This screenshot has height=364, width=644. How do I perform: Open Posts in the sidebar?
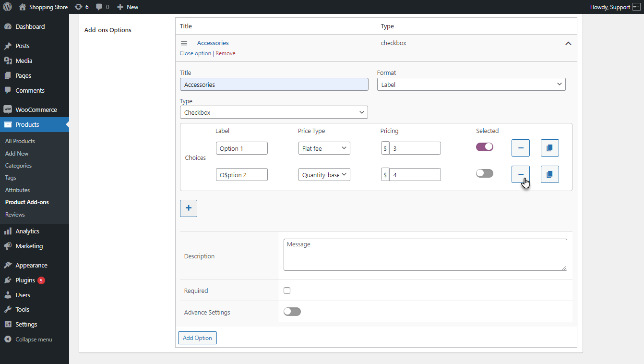[x=35, y=46]
